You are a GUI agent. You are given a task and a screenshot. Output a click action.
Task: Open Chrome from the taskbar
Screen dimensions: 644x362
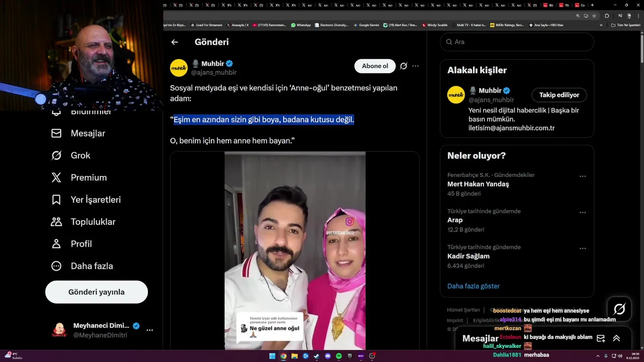click(x=283, y=356)
